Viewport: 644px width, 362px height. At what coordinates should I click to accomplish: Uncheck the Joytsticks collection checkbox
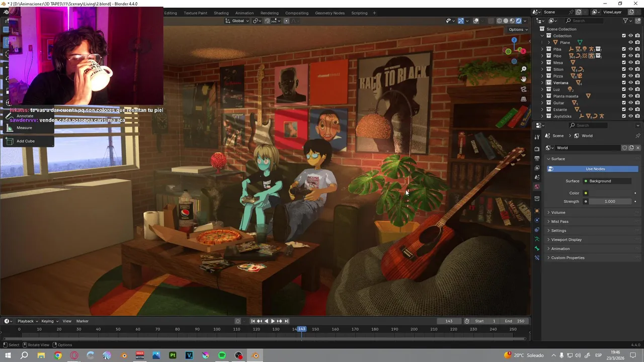[x=624, y=116]
